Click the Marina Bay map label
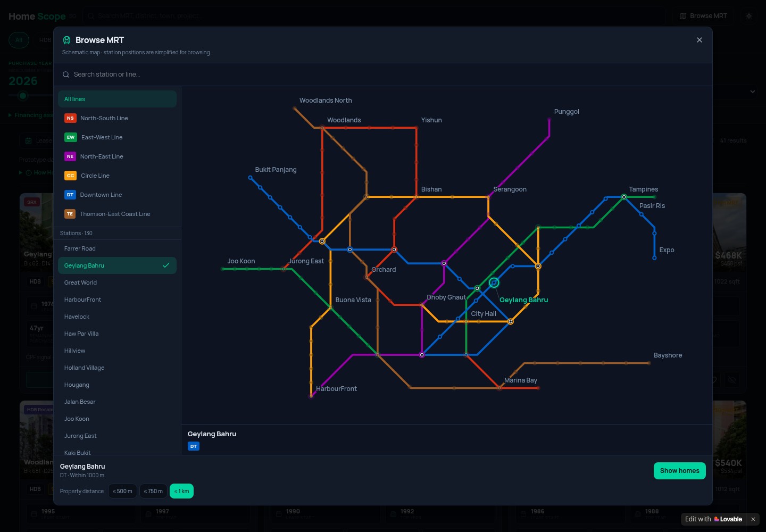 tap(520, 380)
